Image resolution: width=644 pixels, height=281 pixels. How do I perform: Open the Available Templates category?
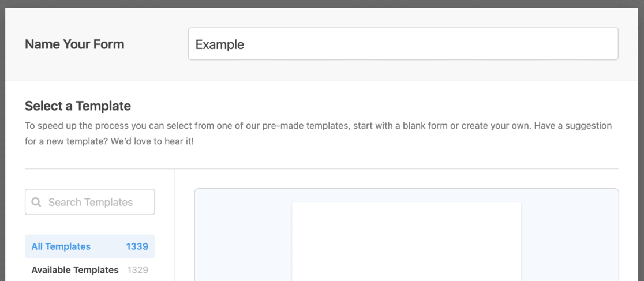(x=75, y=270)
